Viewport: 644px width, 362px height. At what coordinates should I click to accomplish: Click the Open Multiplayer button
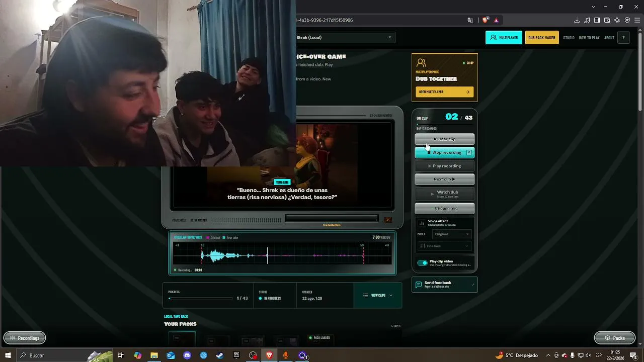pyautogui.click(x=445, y=92)
